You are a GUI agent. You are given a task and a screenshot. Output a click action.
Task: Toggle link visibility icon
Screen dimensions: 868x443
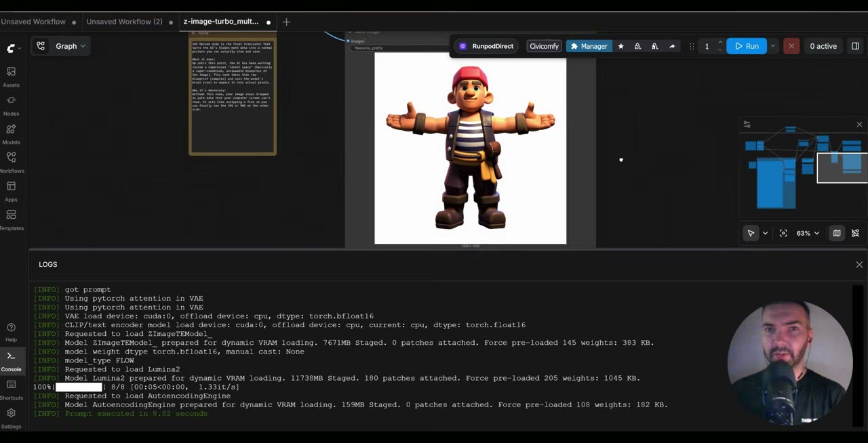(x=855, y=233)
